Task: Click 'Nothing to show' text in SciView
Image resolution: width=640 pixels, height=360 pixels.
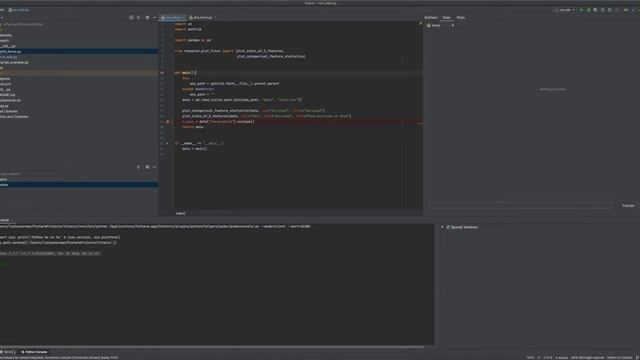Action: point(553,89)
